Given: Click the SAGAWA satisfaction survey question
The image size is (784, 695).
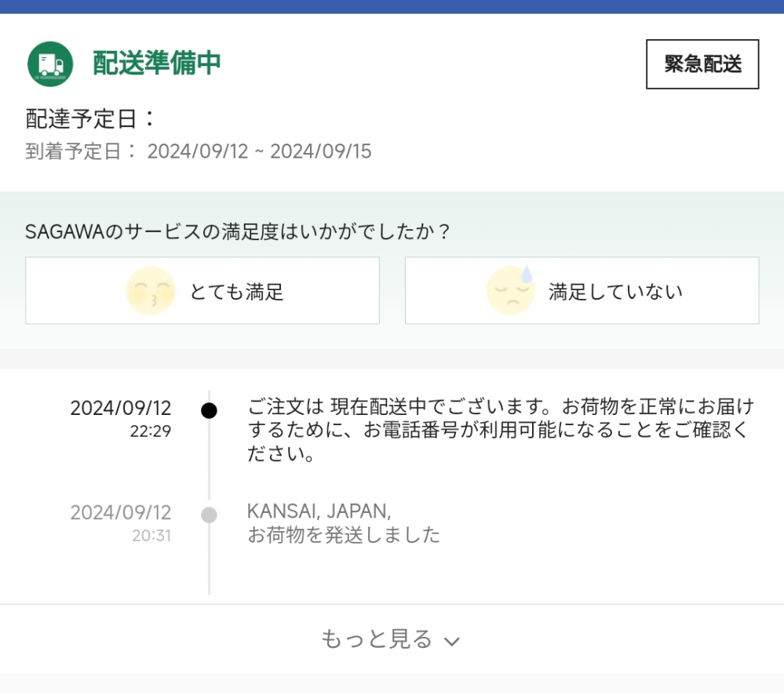Looking at the screenshot, I should tap(238, 231).
